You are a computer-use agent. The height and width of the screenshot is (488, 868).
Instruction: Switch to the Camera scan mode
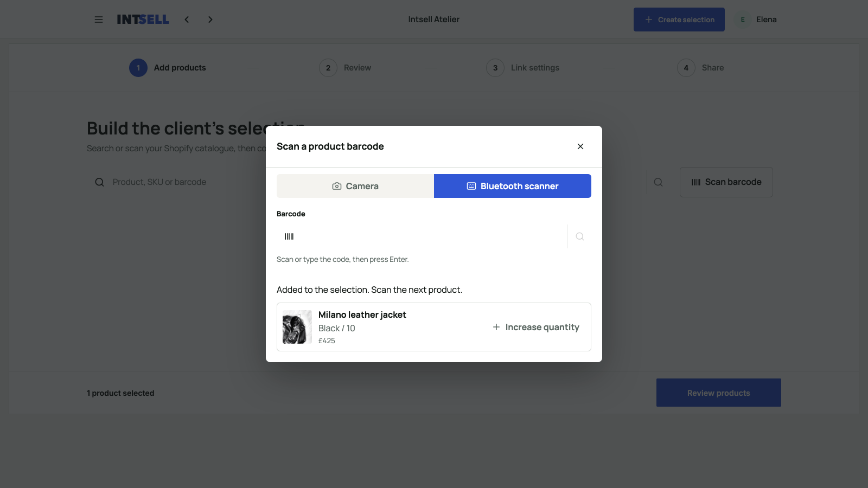[x=355, y=186]
